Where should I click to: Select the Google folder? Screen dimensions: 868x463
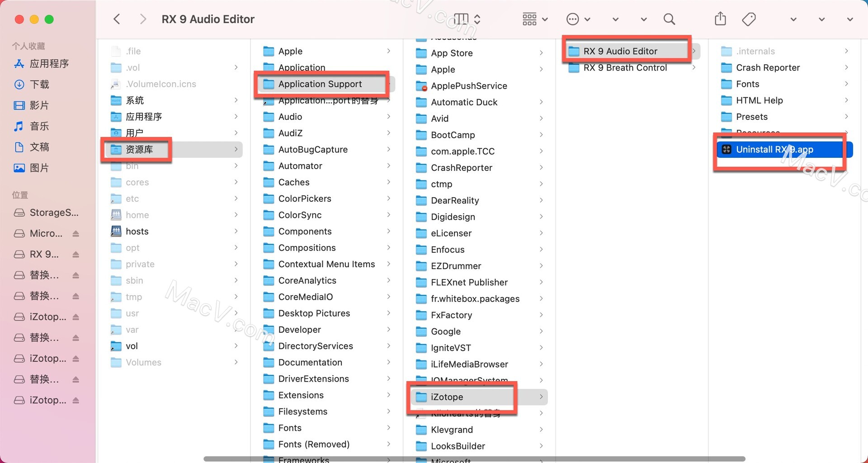(x=479, y=331)
